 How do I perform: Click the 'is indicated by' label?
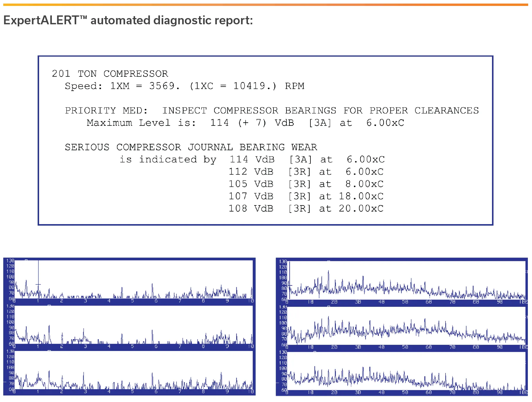(168, 159)
